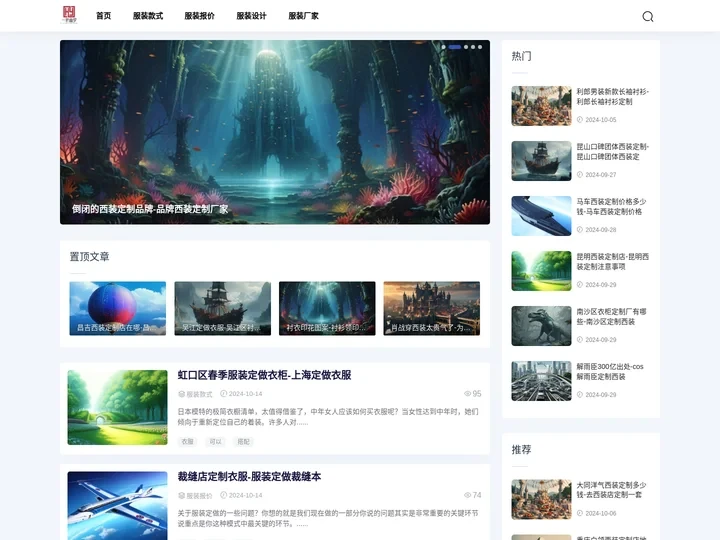Go to the 服装款式 menu
Image resolution: width=720 pixels, height=540 pixels.
coord(148,16)
